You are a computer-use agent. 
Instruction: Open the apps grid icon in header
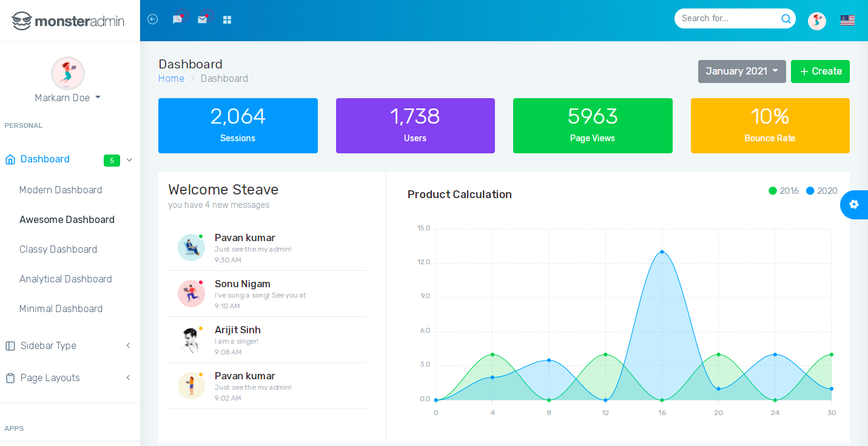click(227, 20)
